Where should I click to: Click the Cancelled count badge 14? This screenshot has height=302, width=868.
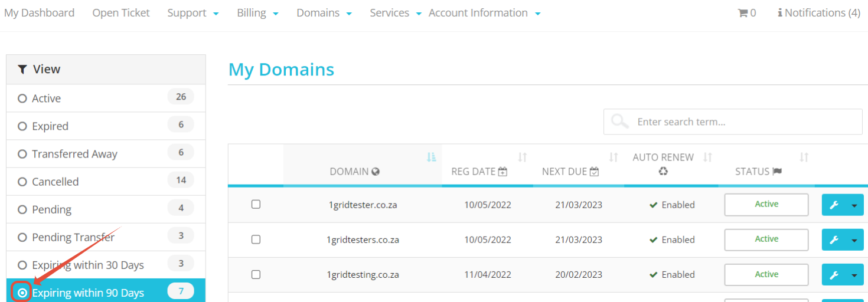[181, 180]
